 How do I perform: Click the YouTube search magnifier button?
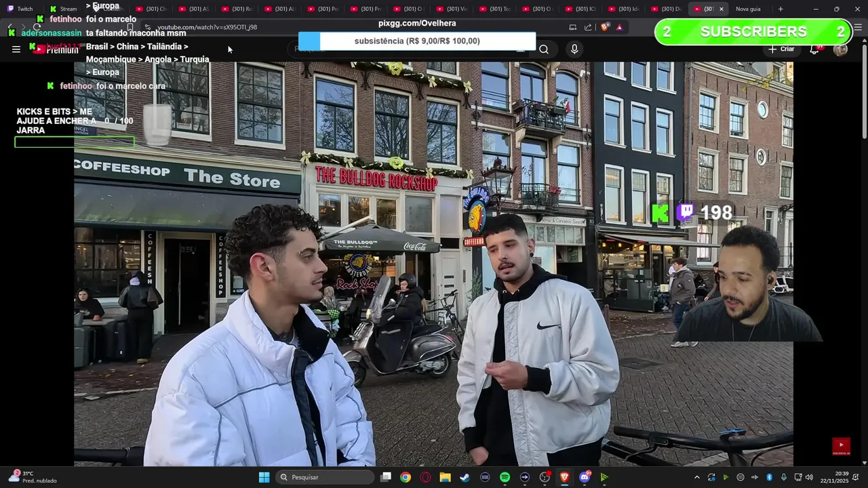(x=544, y=49)
